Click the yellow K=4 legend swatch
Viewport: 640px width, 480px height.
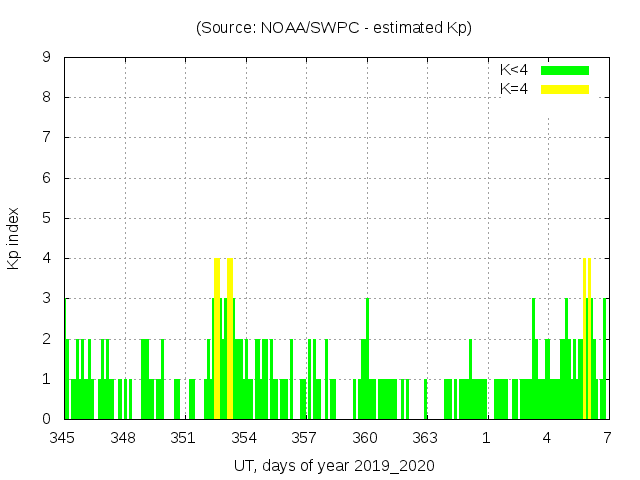pyautogui.click(x=565, y=89)
